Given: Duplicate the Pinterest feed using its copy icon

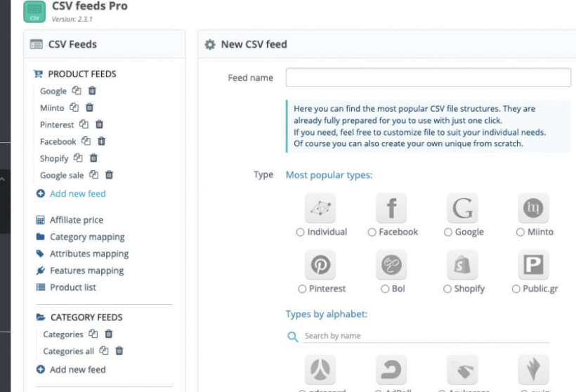Looking at the screenshot, I should pos(84,124).
